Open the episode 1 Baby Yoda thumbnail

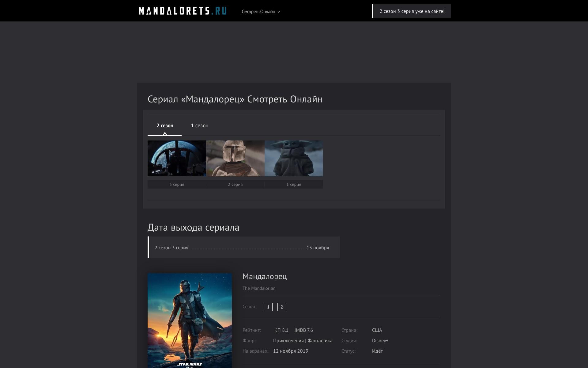pos(294,158)
